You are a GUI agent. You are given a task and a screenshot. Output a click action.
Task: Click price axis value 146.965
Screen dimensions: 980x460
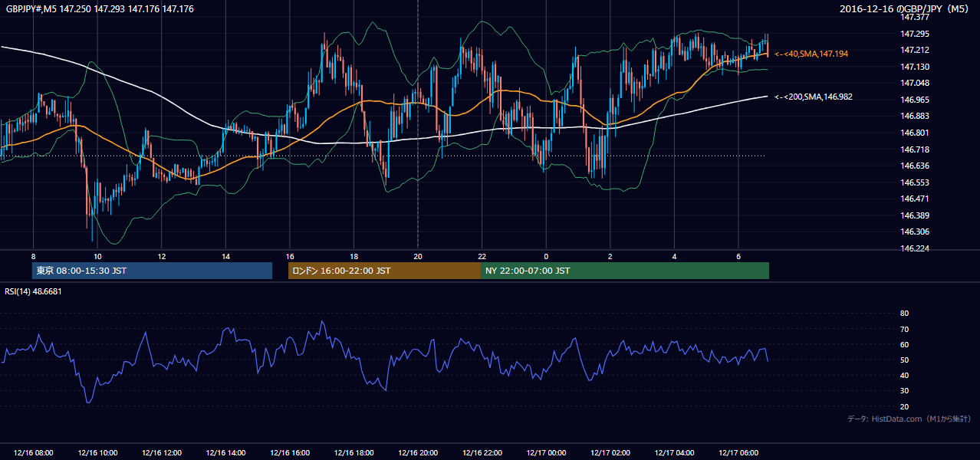[x=915, y=100]
